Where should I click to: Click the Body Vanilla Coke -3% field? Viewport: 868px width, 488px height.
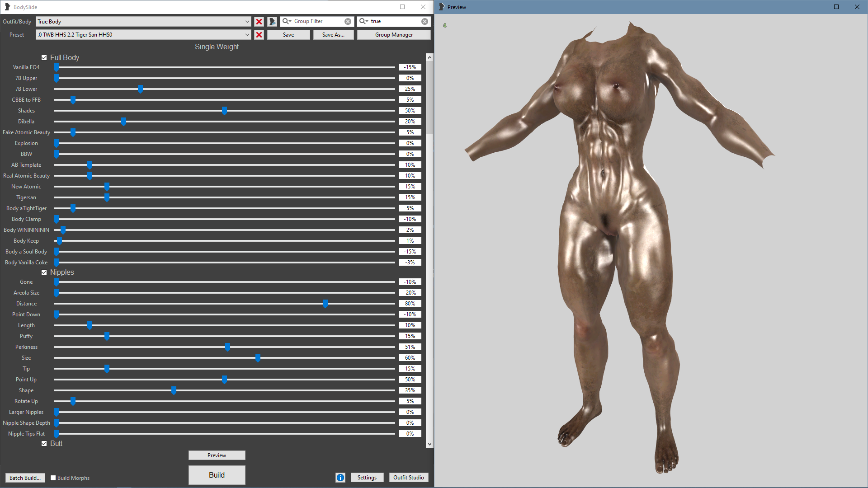click(410, 263)
